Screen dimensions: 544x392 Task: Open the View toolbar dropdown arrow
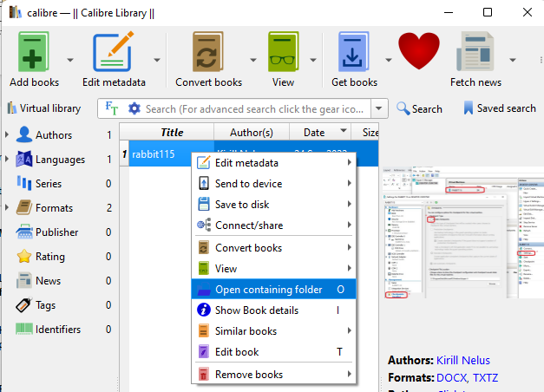click(313, 60)
